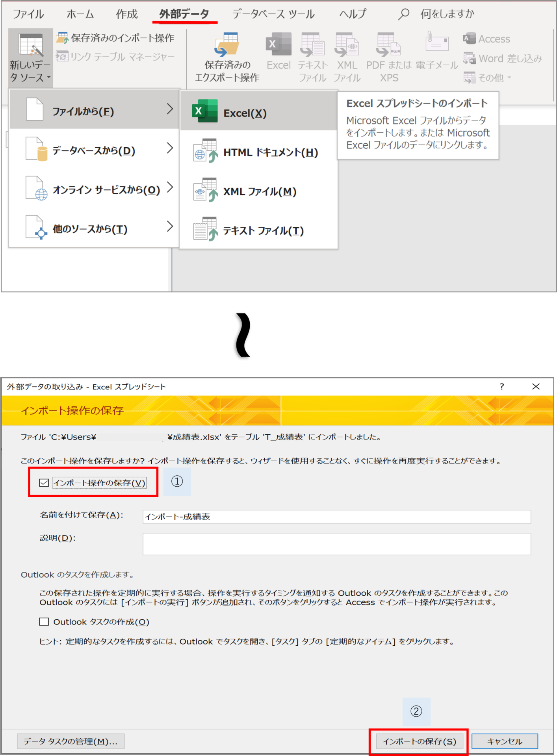557x756 pixels.
Task: Select ファイルから(F) menu entry
Action: pyautogui.click(x=95, y=109)
